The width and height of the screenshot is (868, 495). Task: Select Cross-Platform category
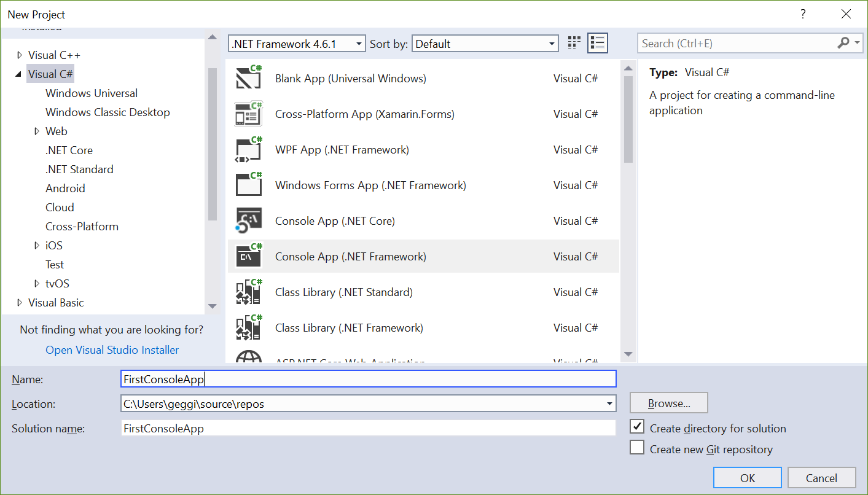(x=82, y=227)
